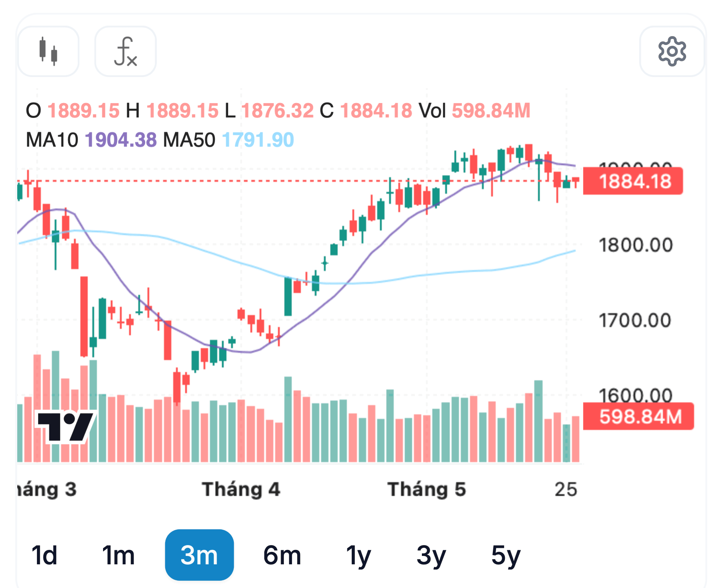Select the 1m time range

click(x=118, y=556)
